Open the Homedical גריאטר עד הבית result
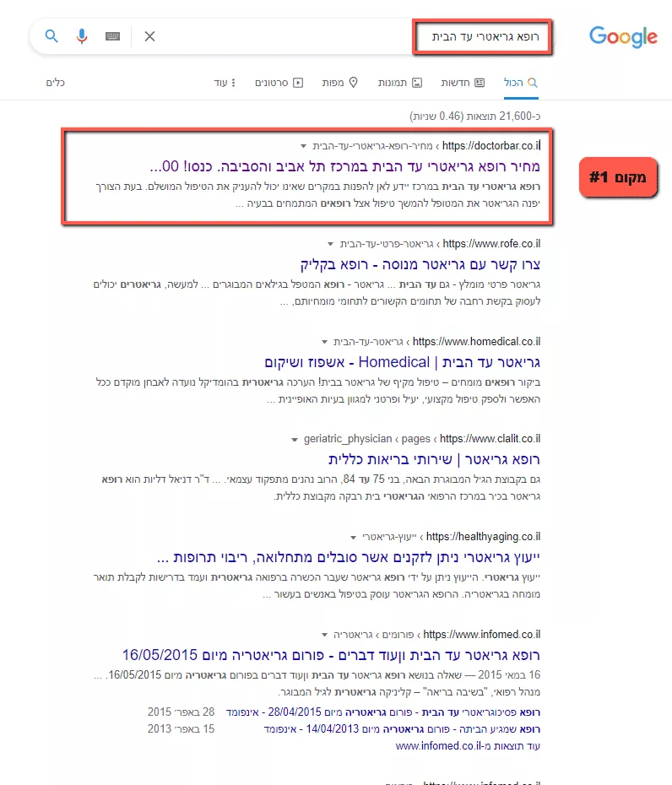 (x=402, y=361)
